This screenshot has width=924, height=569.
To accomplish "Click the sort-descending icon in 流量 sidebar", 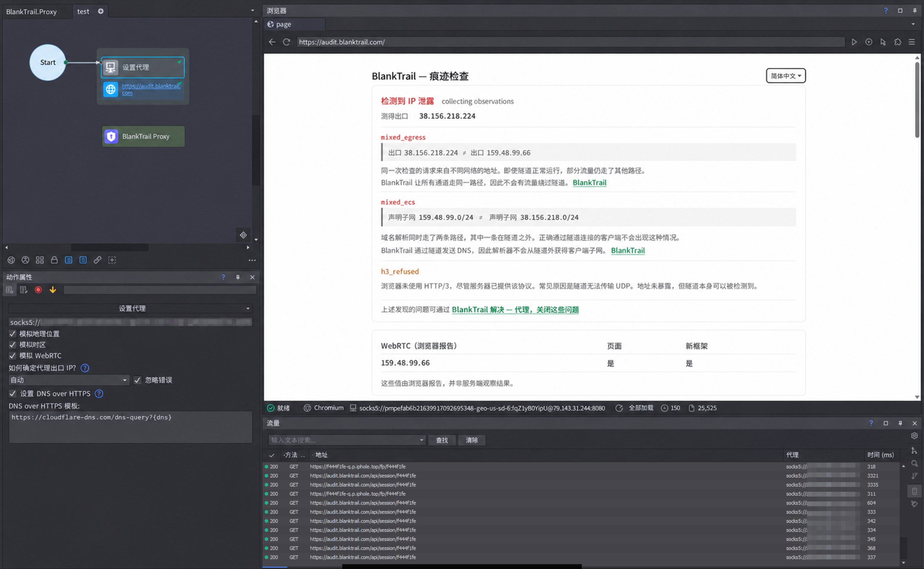I will 914,476.
